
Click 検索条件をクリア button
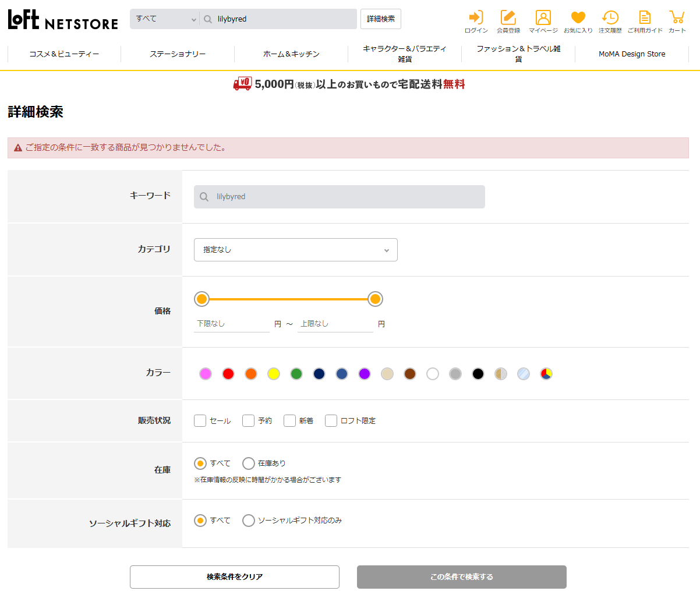(x=235, y=577)
